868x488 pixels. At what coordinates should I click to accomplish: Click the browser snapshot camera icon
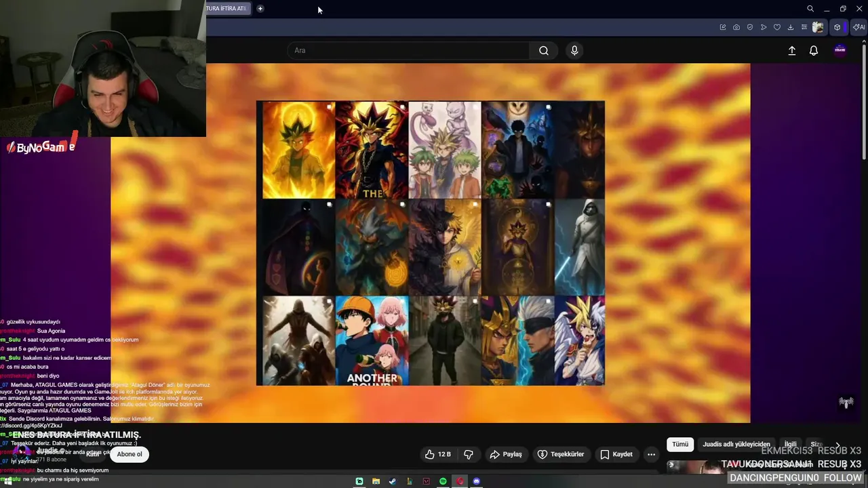point(736,27)
